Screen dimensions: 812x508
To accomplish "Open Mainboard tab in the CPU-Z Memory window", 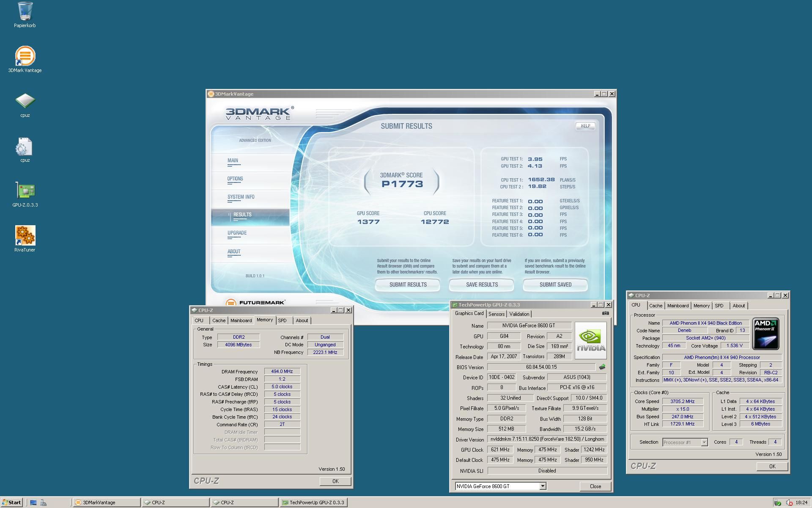I will click(241, 320).
